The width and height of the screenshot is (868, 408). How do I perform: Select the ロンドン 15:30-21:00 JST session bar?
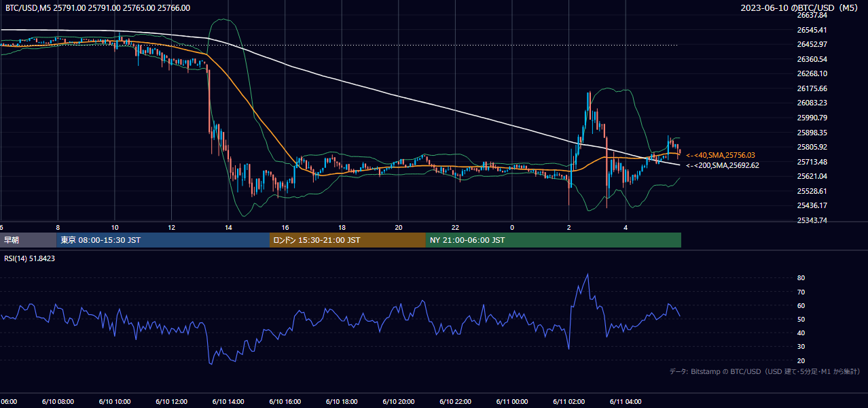tap(348, 240)
